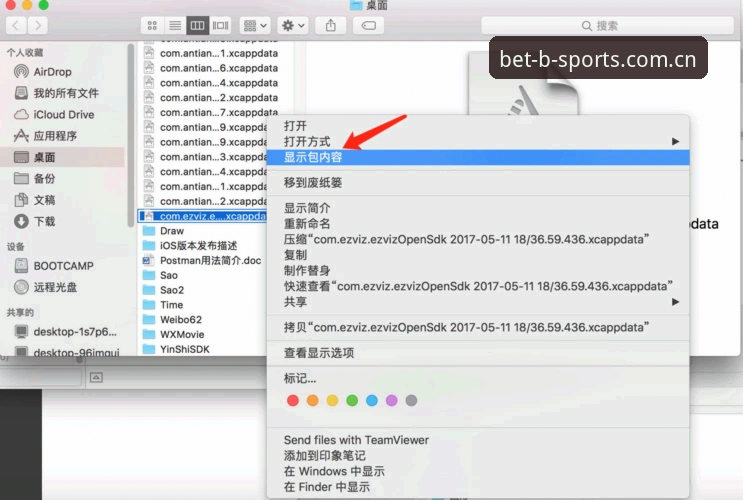Apply the red tag color
This screenshot has height=500, width=743.
(x=293, y=401)
